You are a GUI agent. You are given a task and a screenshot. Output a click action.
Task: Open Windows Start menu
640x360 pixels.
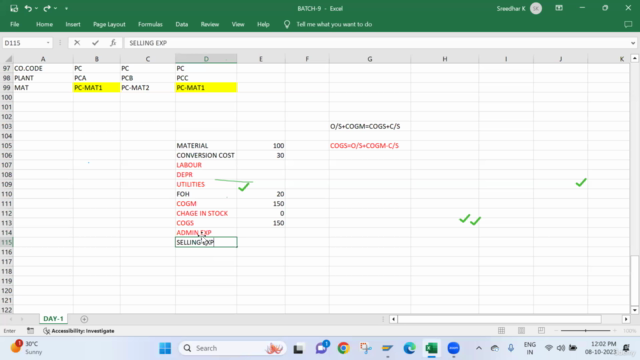click(x=165, y=348)
